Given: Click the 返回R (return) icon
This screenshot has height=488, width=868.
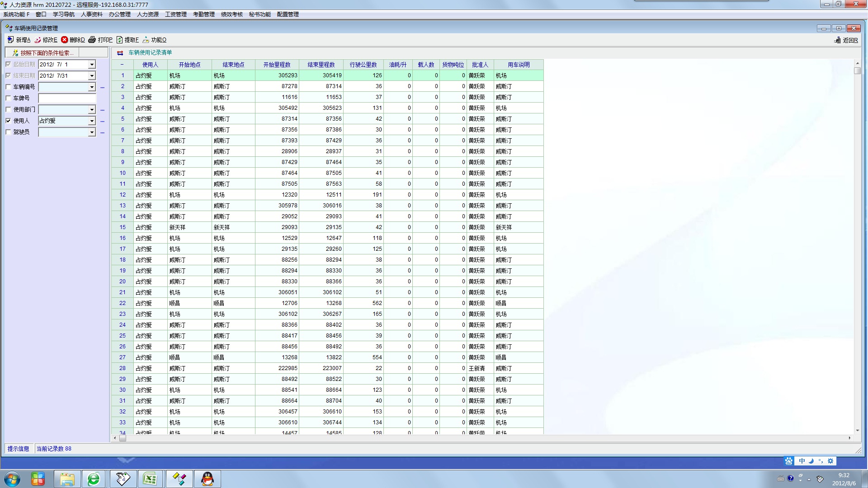Looking at the screenshot, I should click(x=838, y=40).
